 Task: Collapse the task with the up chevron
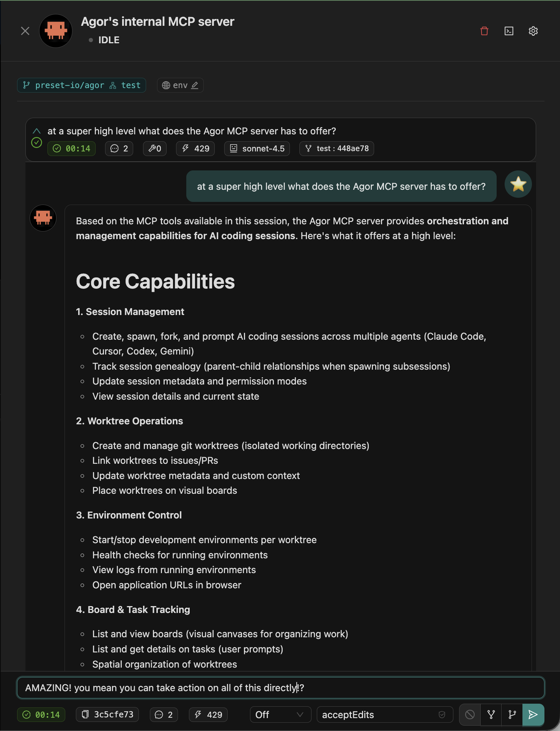pos(36,131)
